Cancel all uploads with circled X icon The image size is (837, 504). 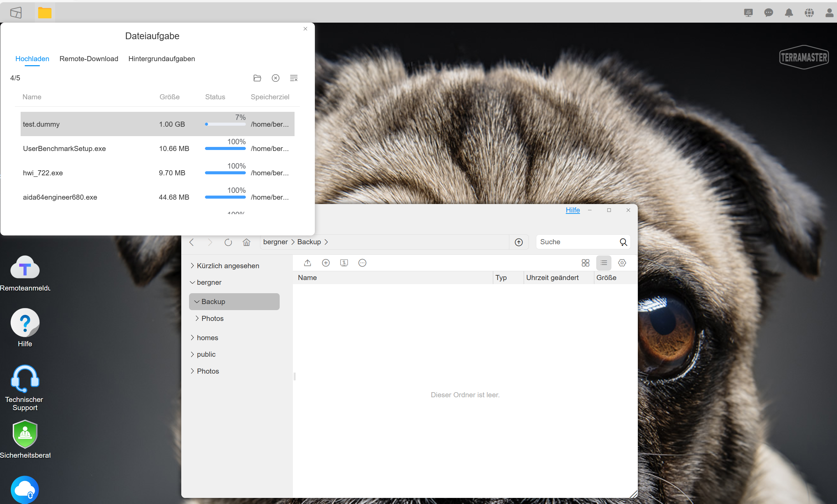(276, 78)
